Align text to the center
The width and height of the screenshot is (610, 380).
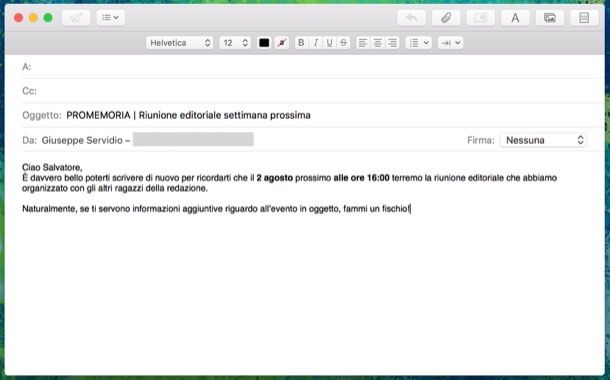(x=378, y=43)
